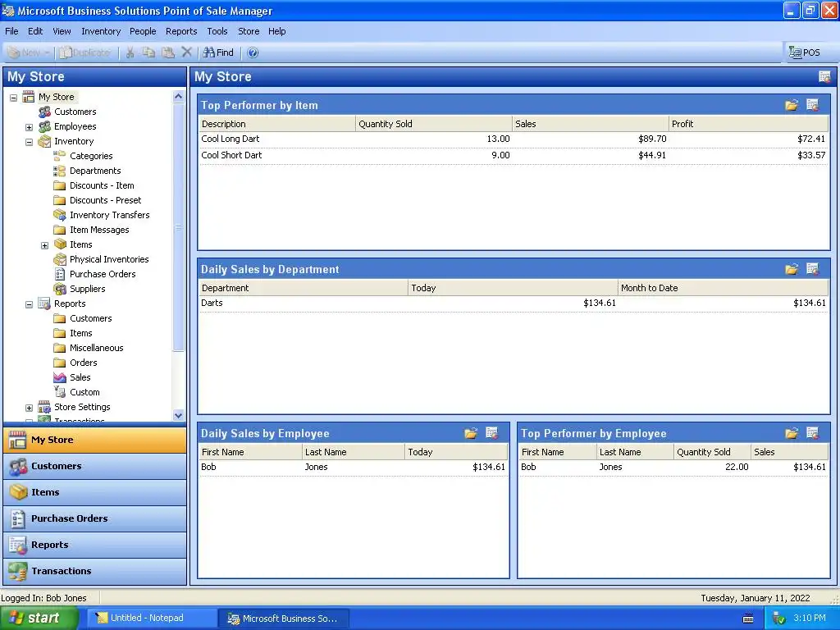The height and width of the screenshot is (630, 840).
Task: Click Transactions navigation button
Action: [95, 571]
